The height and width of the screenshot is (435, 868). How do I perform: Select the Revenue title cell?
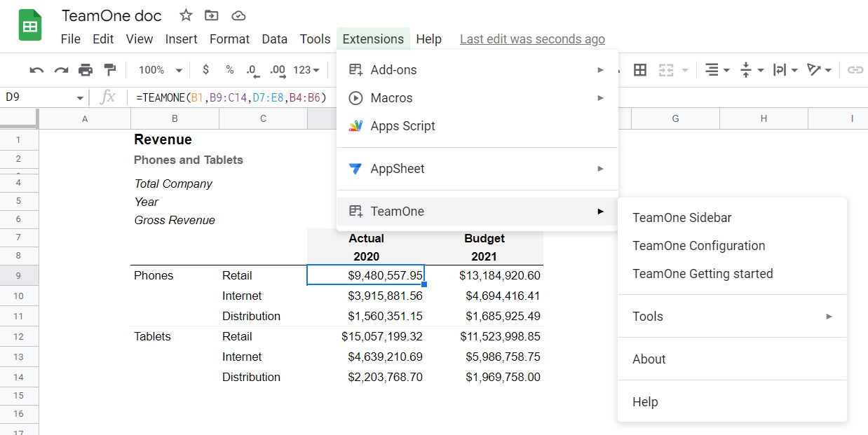[x=175, y=140]
